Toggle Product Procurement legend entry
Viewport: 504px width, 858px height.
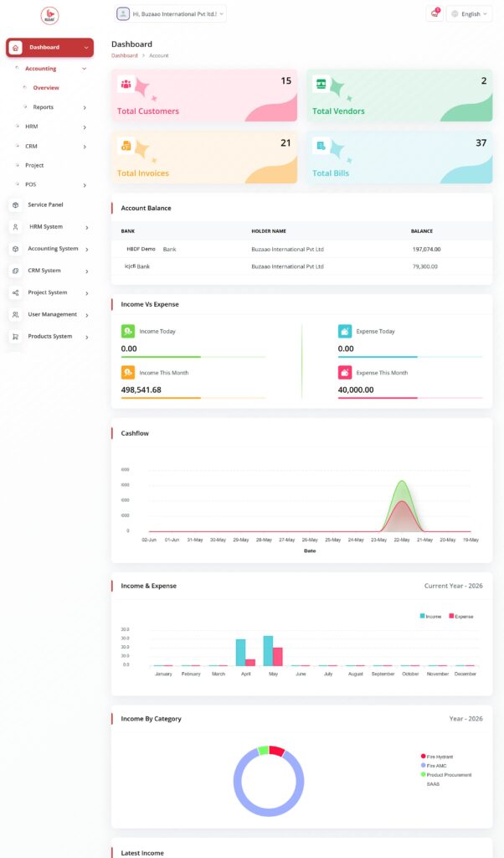pyautogui.click(x=446, y=775)
